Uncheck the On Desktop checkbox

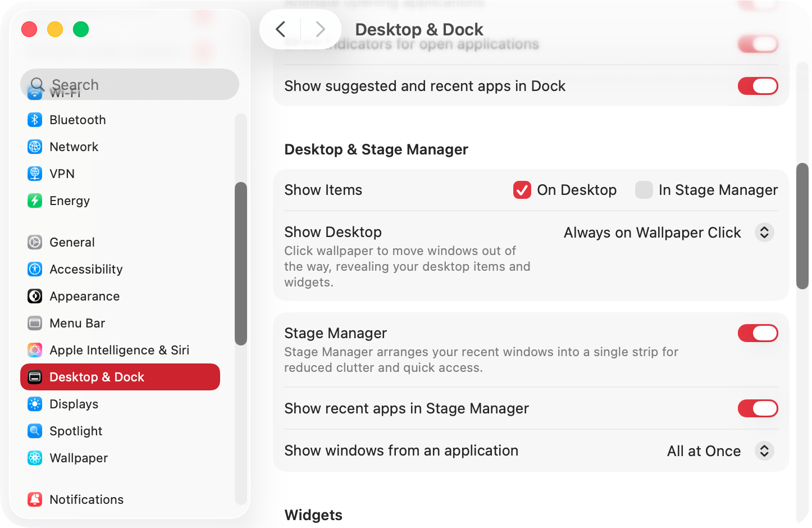tap(522, 190)
